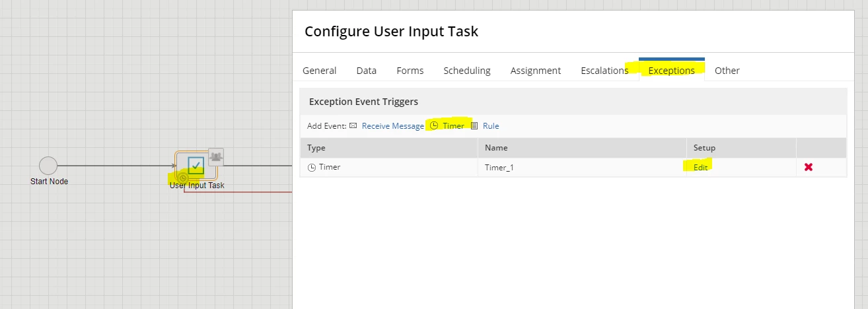Select the User Input Task checkmark node

click(196, 166)
